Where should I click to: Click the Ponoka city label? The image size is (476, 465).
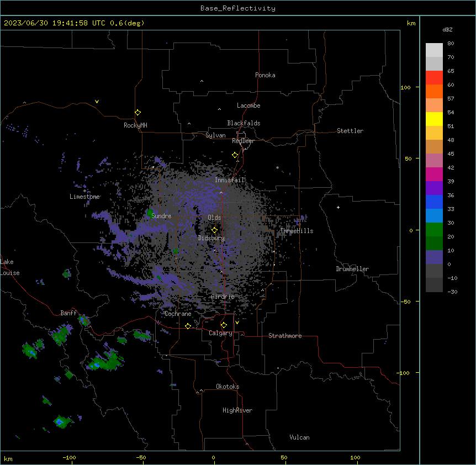coord(265,75)
